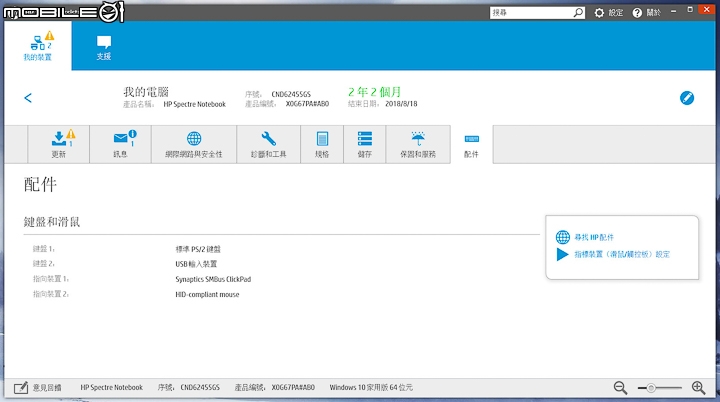Open the 更新 section
Viewport: 720px width, 402px height.
(x=58, y=144)
